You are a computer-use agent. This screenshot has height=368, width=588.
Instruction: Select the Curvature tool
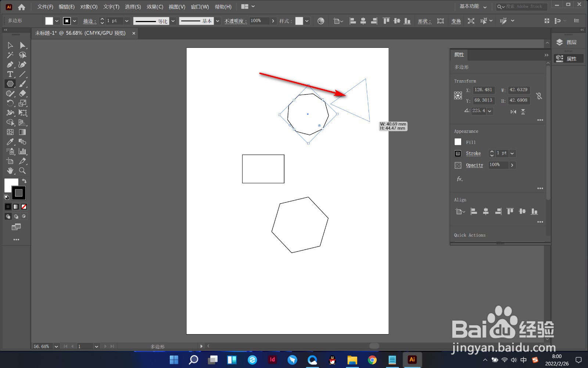[x=23, y=65]
